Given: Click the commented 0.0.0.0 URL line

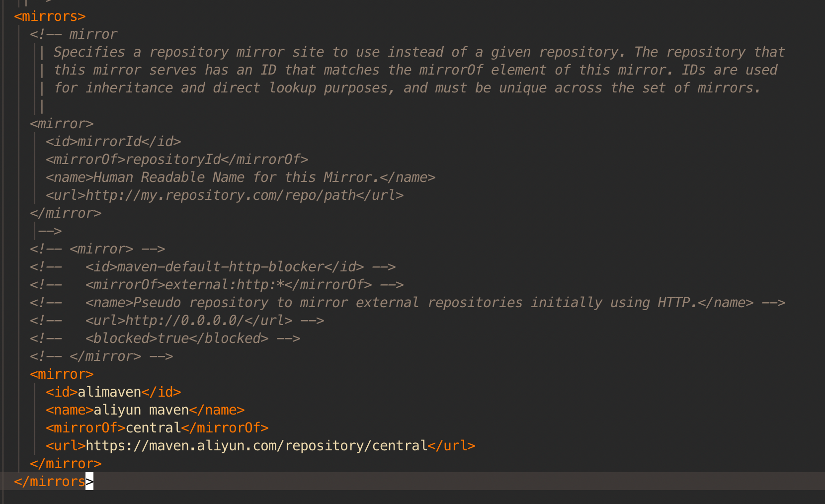Looking at the screenshot, I should [x=177, y=321].
